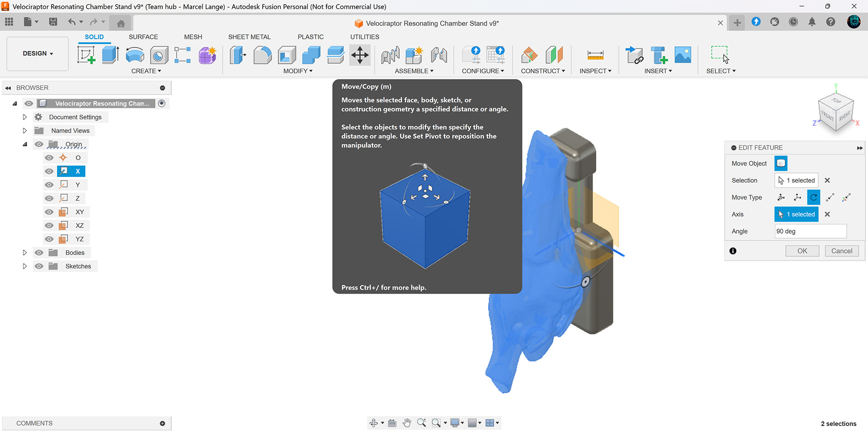Screen dimensions: 868x432
Task: Select the Move/Copy tool
Action: tap(360, 55)
